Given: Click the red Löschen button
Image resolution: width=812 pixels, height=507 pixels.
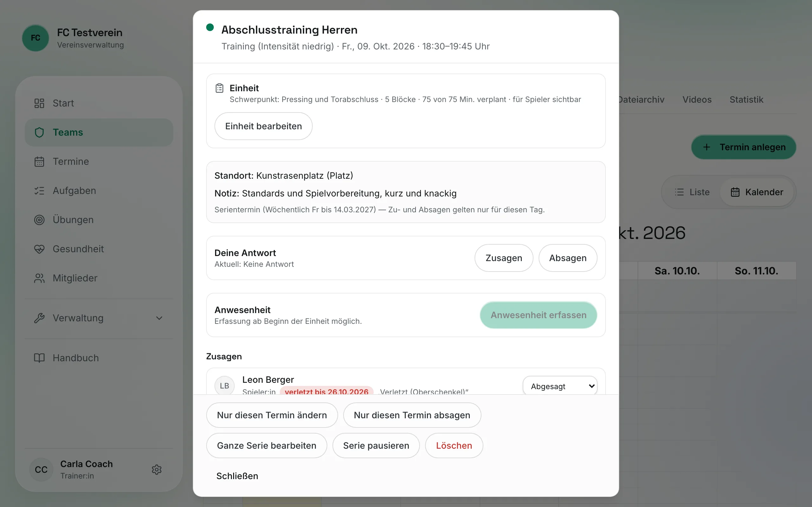Looking at the screenshot, I should pyautogui.click(x=454, y=446).
